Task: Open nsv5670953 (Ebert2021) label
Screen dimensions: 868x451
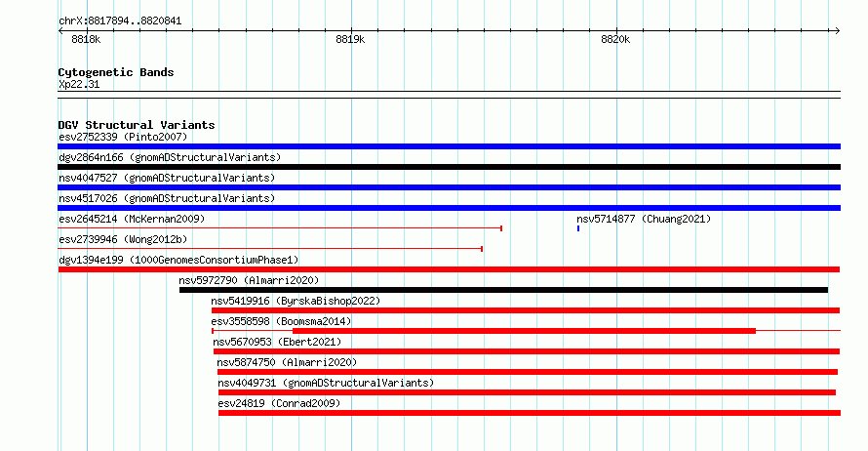Action: tap(277, 342)
